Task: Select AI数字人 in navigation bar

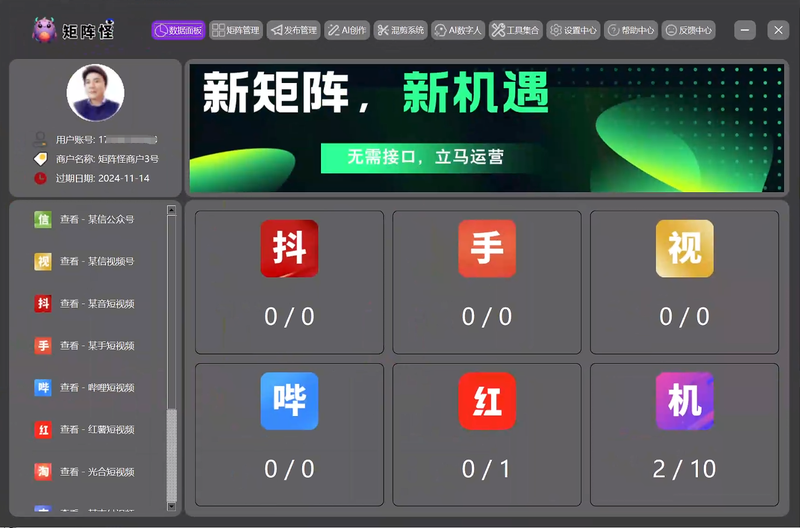Action: click(458, 31)
